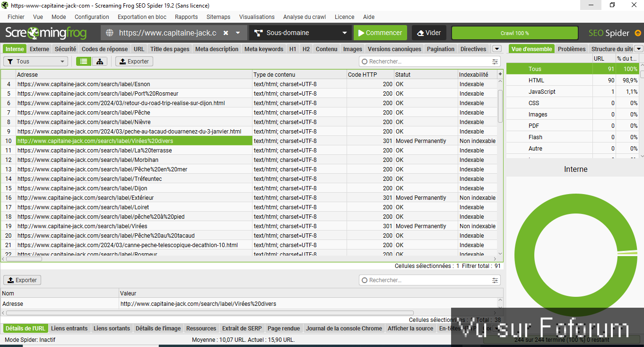This screenshot has height=347, width=644.
Task: Open Page rendue bottom tab
Action: coord(284,328)
